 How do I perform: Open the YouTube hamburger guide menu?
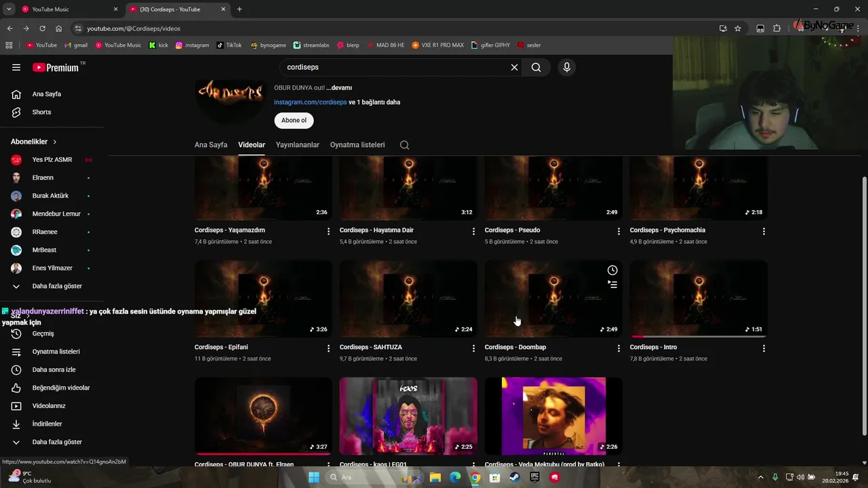(x=16, y=67)
